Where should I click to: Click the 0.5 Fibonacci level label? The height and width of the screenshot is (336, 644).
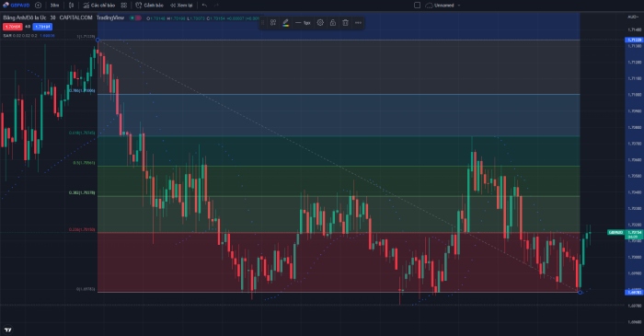[84, 163]
